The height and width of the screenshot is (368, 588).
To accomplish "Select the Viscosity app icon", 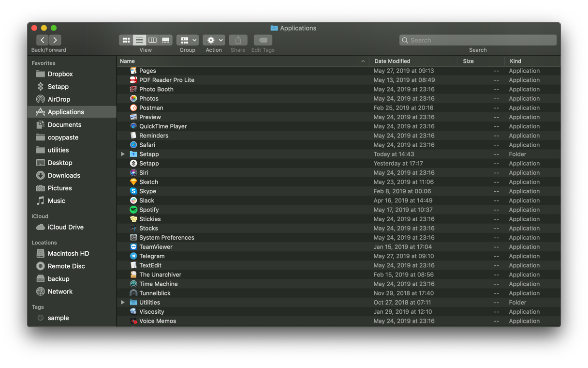I will [133, 311].
